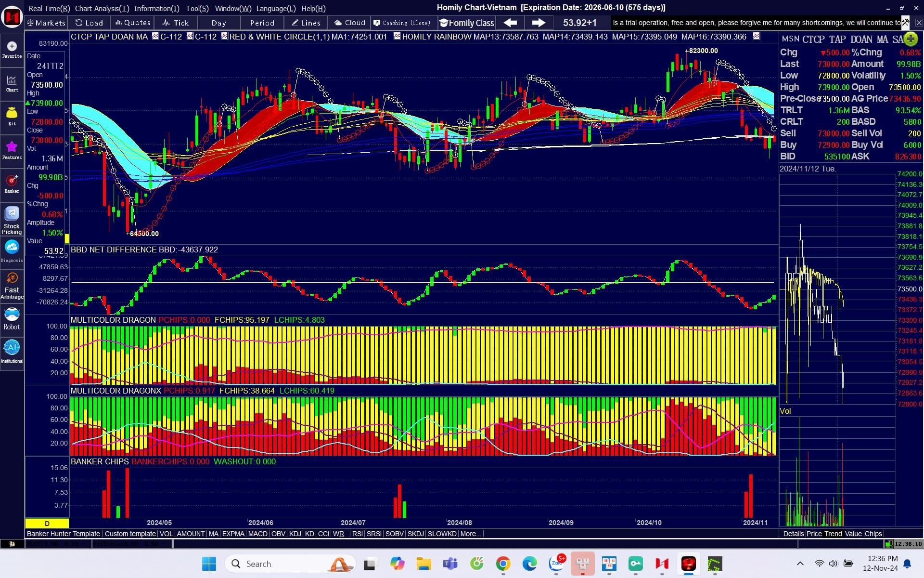Click the Markets toolbar button
Image resolution: width=924 pixels, height=578 pixels.
pos(46,23)
